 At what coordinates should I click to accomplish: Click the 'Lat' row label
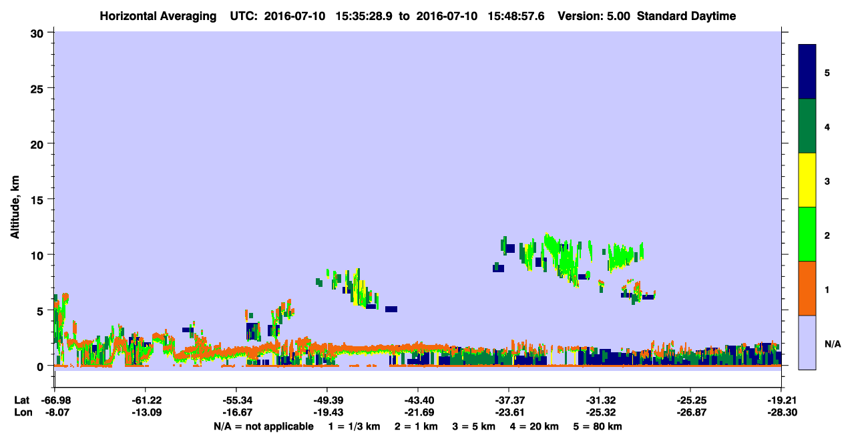22,400
